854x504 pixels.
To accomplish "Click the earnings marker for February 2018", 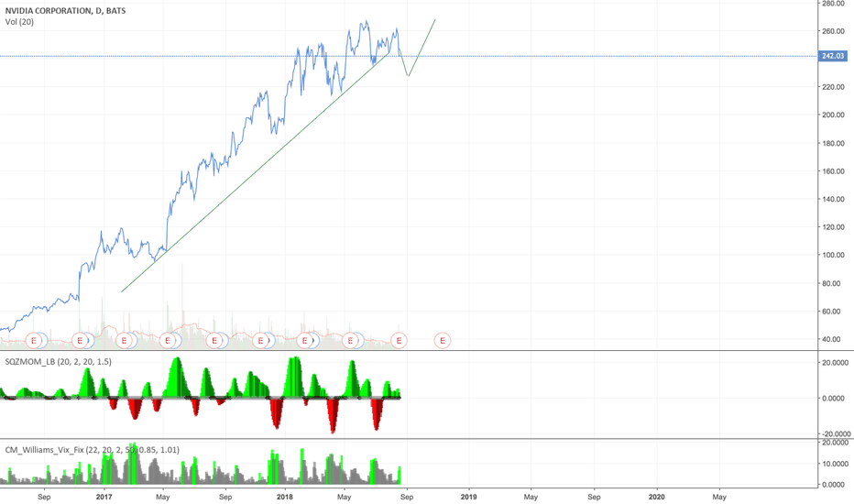I will (x=304, y=341).
